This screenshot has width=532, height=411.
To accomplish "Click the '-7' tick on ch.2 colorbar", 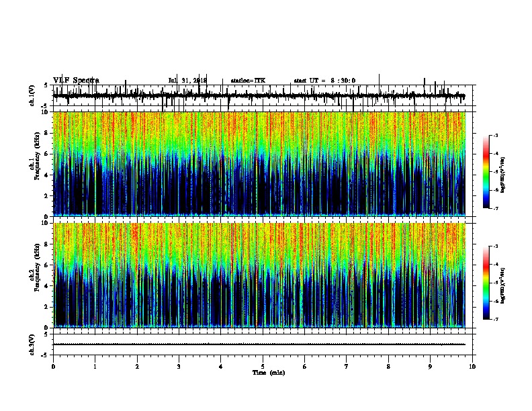I will (x=495, y=319).
